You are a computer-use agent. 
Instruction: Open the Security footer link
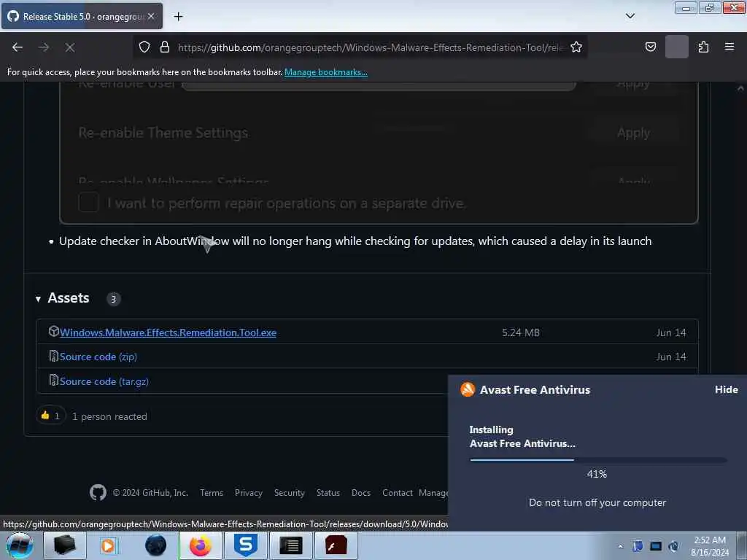[289, 493]
